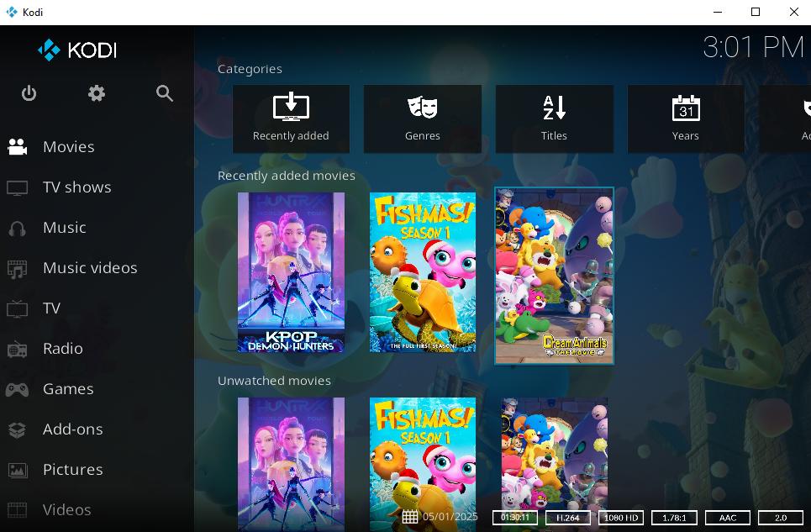This screenshot has height=532, width=811.
Task: Select Dream Animals poster in Unwatched movies
Action: (555, 464)
